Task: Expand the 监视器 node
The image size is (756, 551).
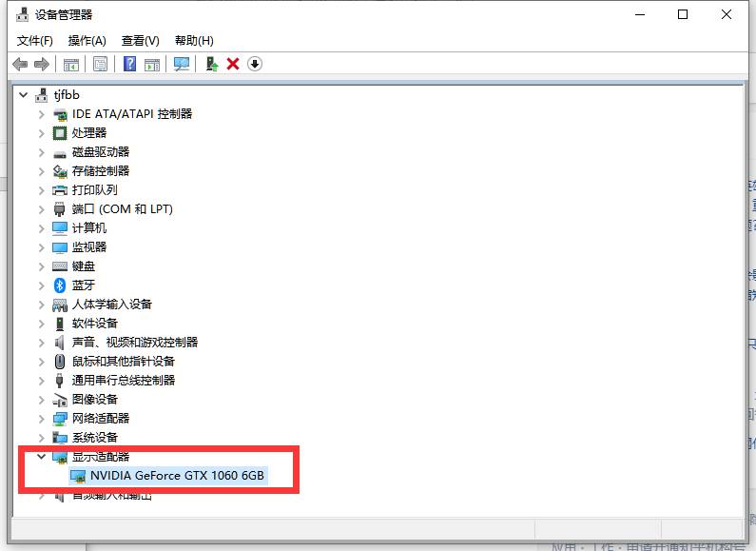Action: pos(42,247)
